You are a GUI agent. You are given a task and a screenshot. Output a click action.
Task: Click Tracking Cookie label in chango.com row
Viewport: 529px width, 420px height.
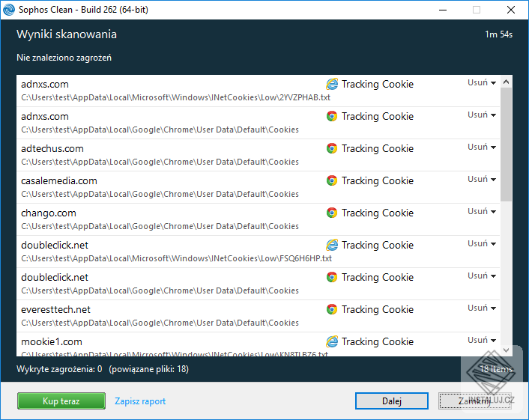pos(378,213)
